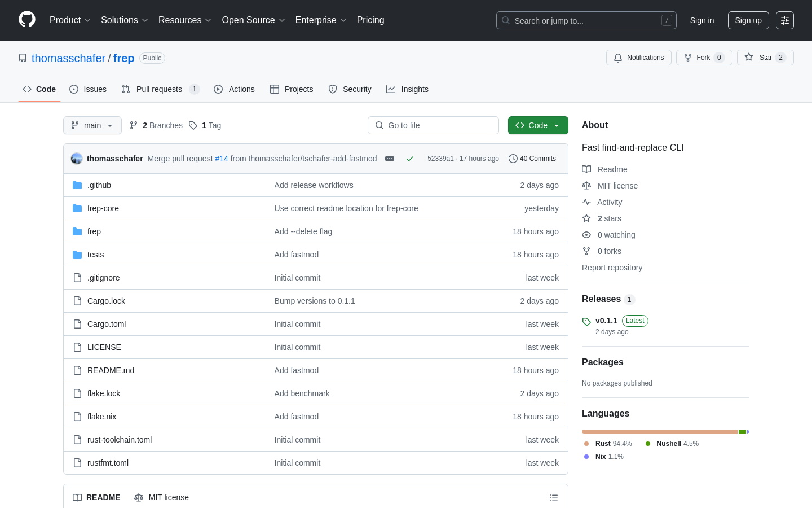
Task: Open thomasschafer owner profile link
Action: point(68,58)
